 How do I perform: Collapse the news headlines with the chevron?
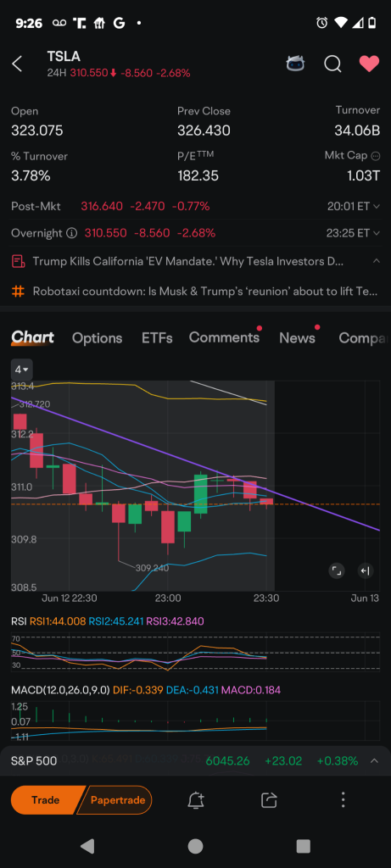(x=376, y=261)
